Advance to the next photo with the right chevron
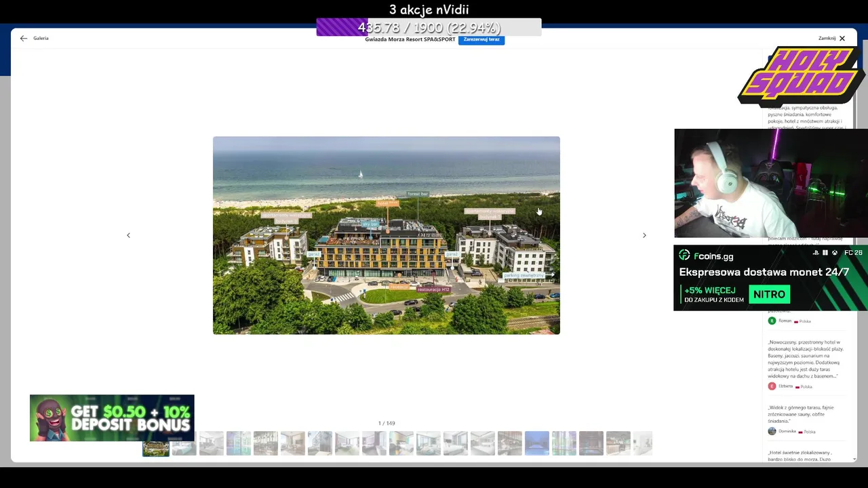The image size is (868, 488). click(644, 235)
